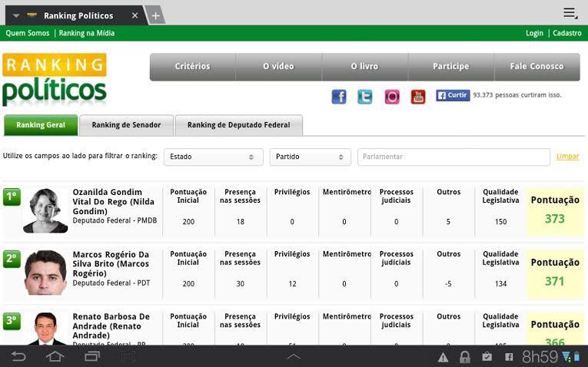Open the Instagram social icon
This screenshot has height=367, width=588.
click(x=392, y=97)
